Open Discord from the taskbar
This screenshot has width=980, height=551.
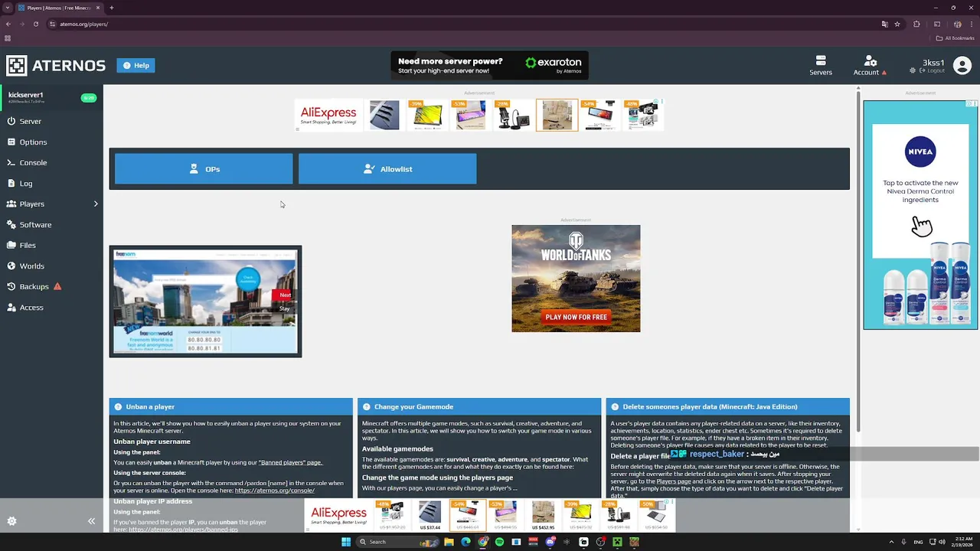tap(550, 542)
